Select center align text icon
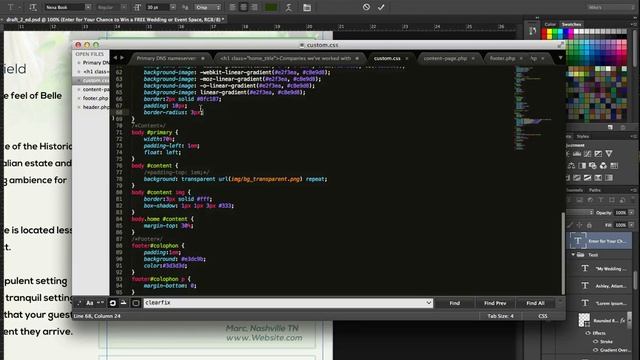This screenshot has width=640, height=360. click(243, 7)
